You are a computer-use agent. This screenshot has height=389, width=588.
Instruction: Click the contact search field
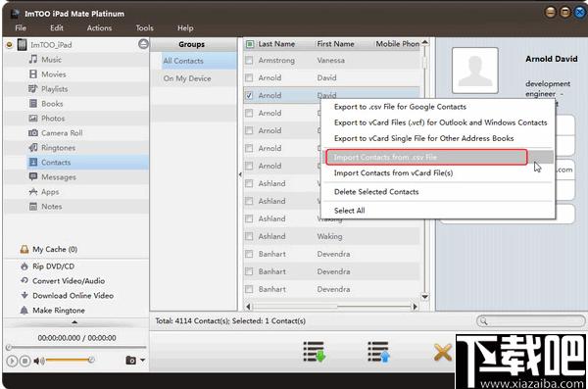click(x=530, y=321)
